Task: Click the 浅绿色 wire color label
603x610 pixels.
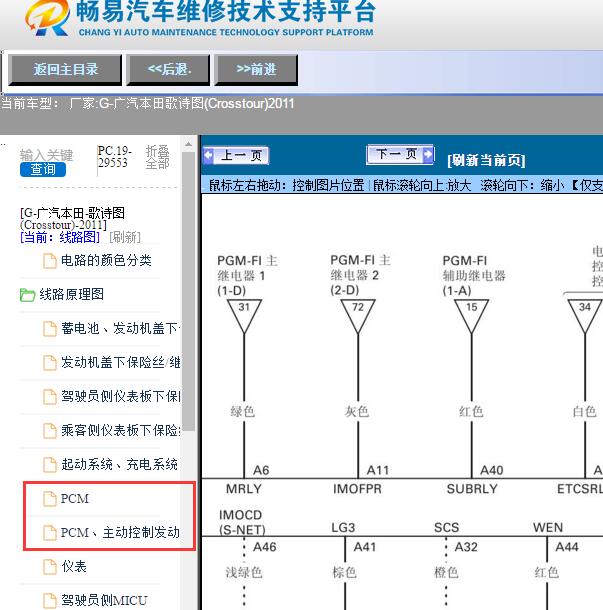Action: coord(244,573)
